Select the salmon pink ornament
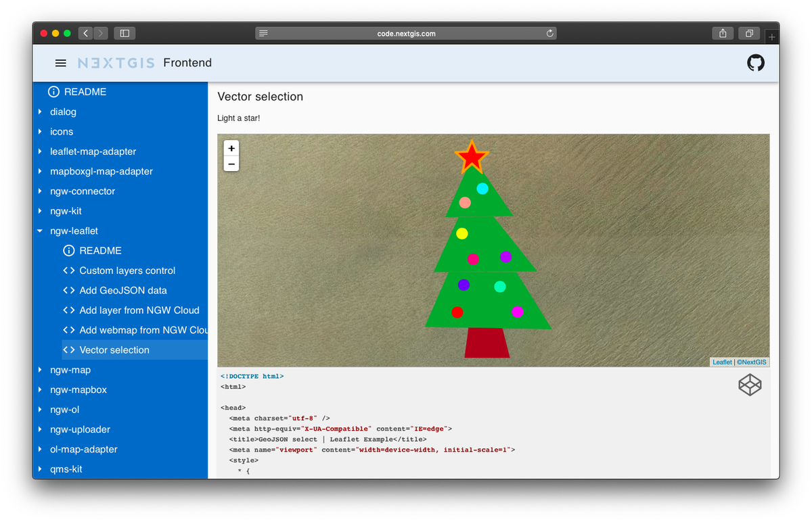Screen dimensions: 812x522 point(465,202)
